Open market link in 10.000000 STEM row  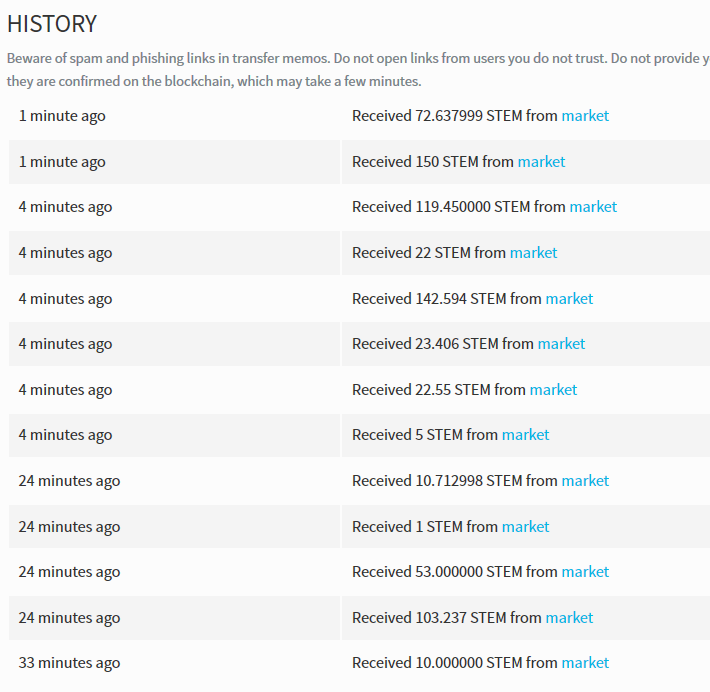[585, 663]
